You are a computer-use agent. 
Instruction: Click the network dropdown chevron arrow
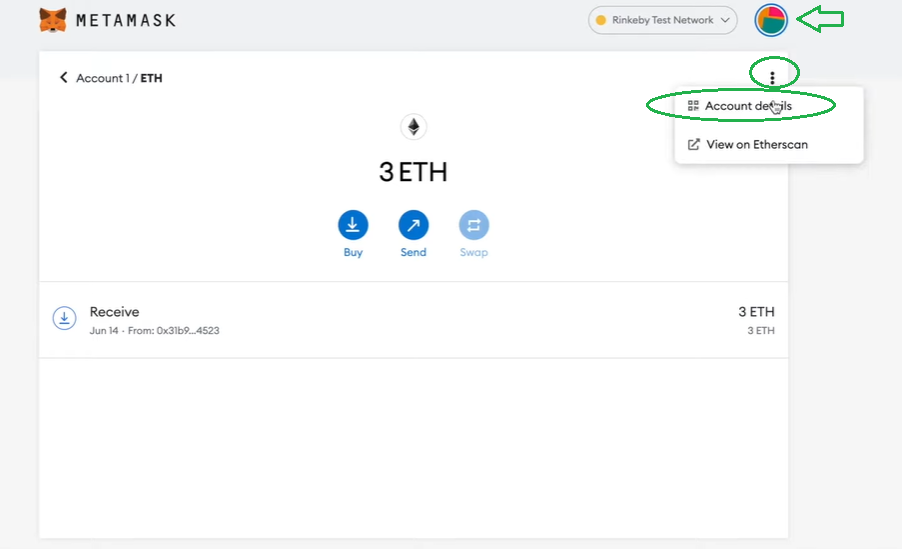pyautogui.click(x=725, y=20)
